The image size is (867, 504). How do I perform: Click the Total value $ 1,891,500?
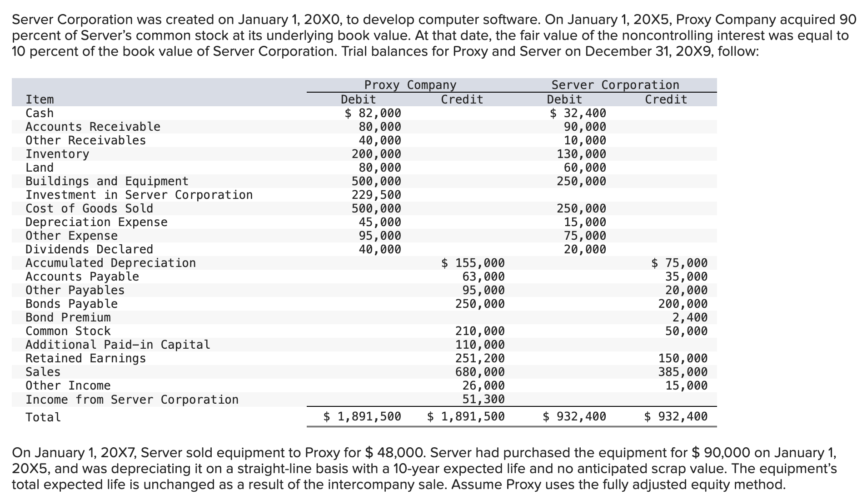[x=362, y=416]
